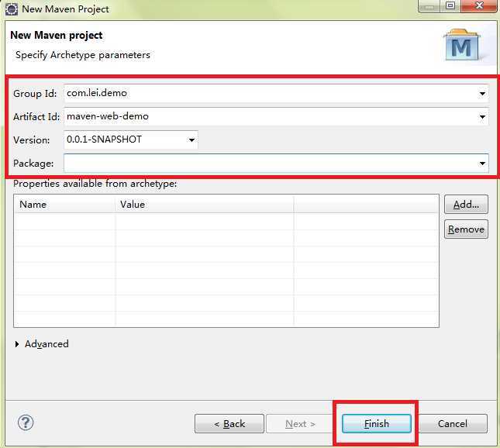Viewport: 500px width, 448px height.
Task: Open the Package dropdown arrow
Action: pyautogui.click(x=482, y=164)
